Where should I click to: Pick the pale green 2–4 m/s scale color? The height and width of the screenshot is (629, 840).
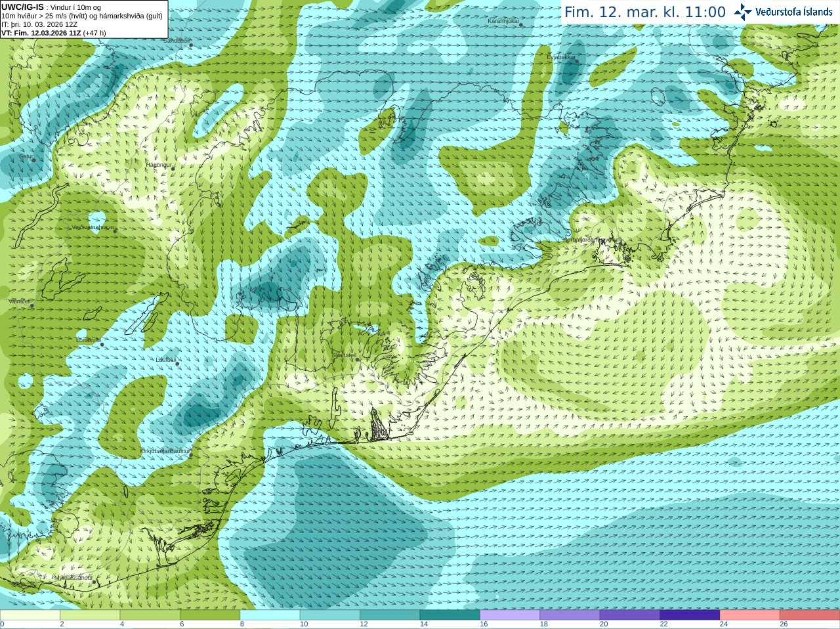click(x=90, y=615)
